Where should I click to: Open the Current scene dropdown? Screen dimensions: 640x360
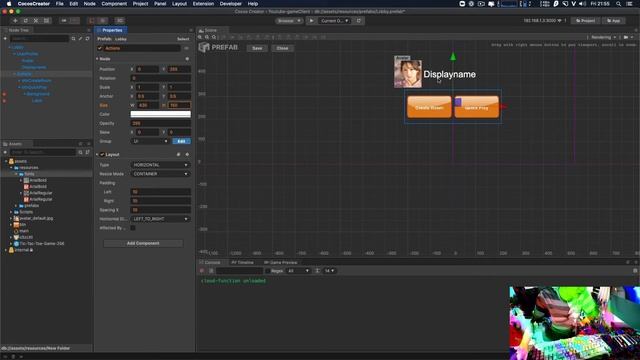coord(334,21)
